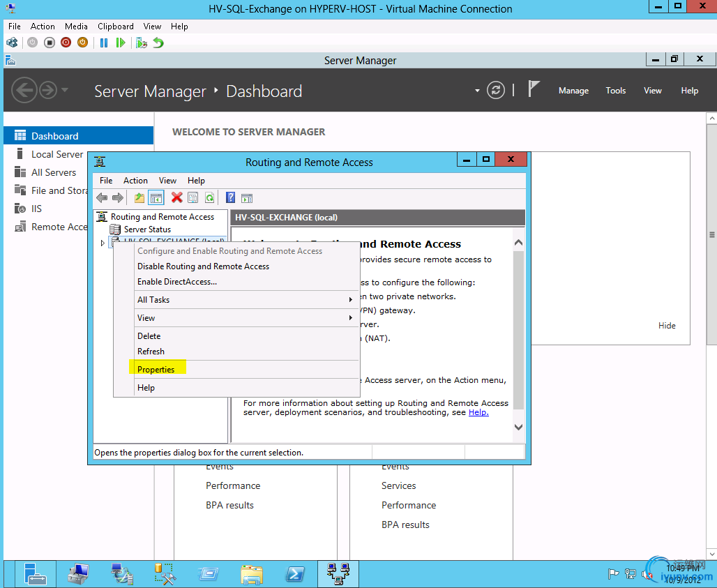Open the Media menu of the VM Connection
Image resolution: width=717 pixels, height=588 pixels.
click(x=76, y=27)
